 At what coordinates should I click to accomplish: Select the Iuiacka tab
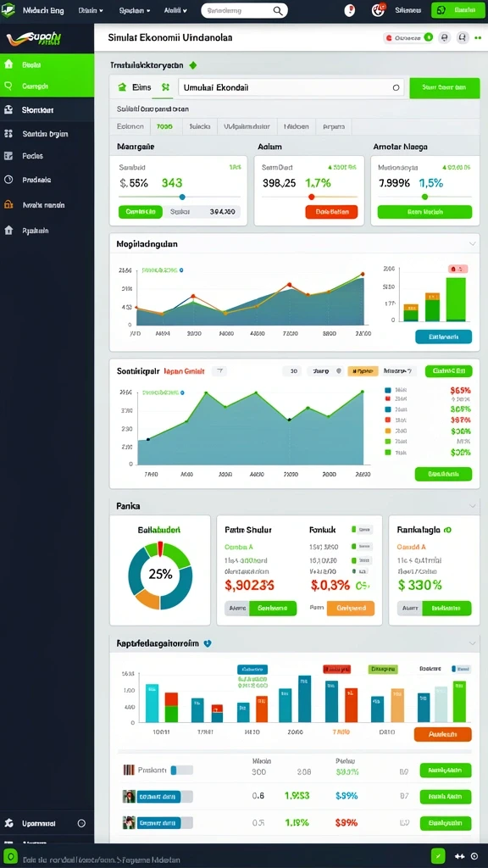[200, 126]
